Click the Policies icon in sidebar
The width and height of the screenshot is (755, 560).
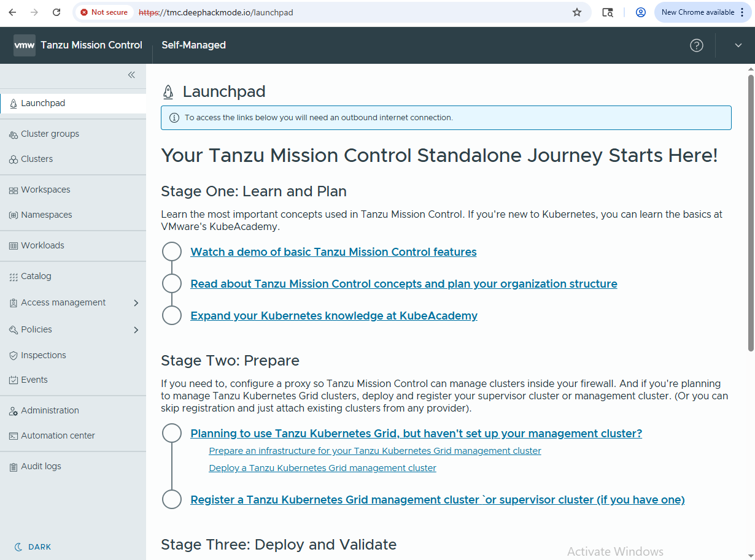(14, 330)
